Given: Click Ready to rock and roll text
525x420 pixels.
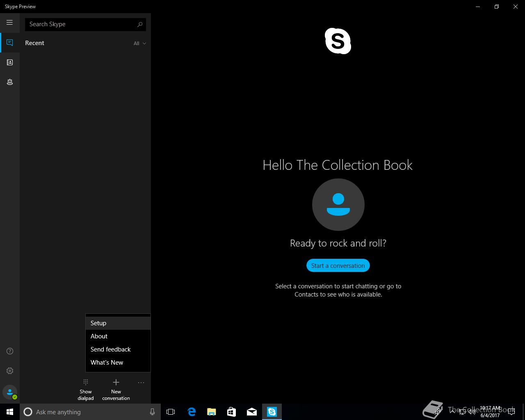Looking at the screenshot, I should pos(338,243).
